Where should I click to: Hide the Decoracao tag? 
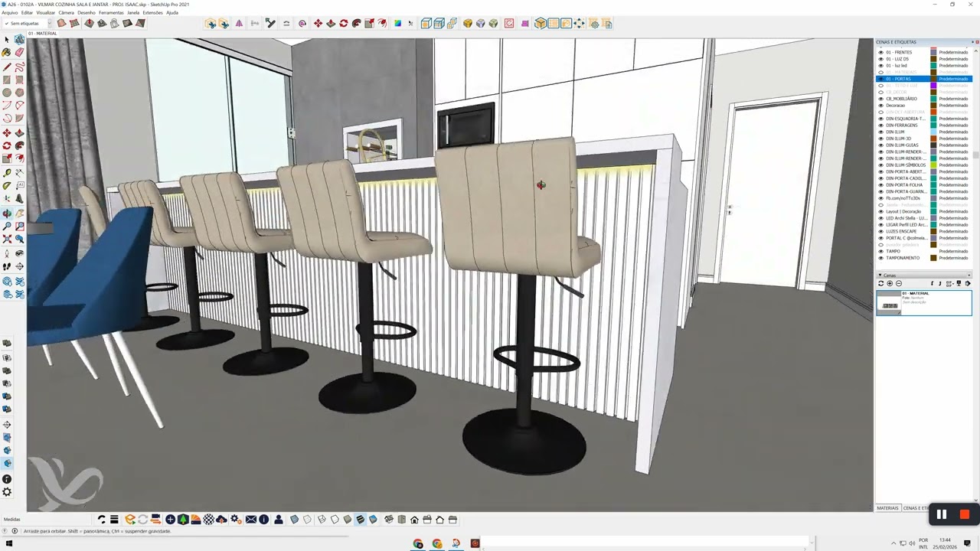click(880, 106)
